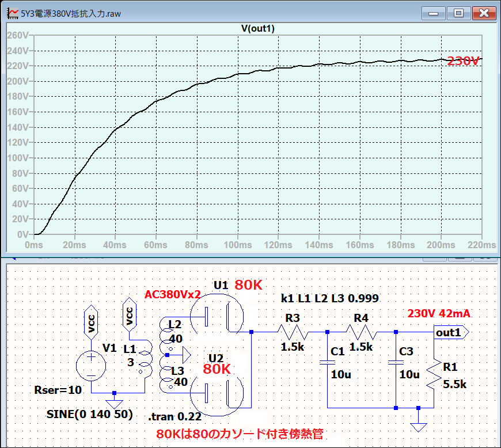Click the out1 output net label
This screenshot has height=448, width=501.
(x=451, y=332)
